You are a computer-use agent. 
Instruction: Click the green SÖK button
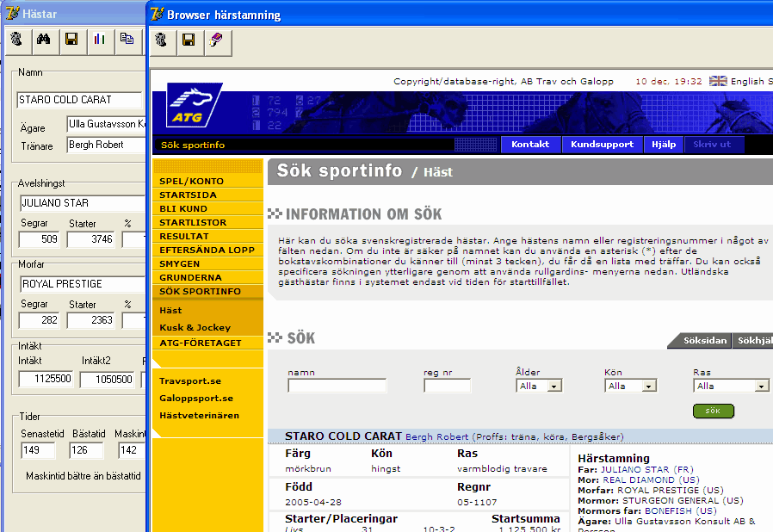click(713, 411)
